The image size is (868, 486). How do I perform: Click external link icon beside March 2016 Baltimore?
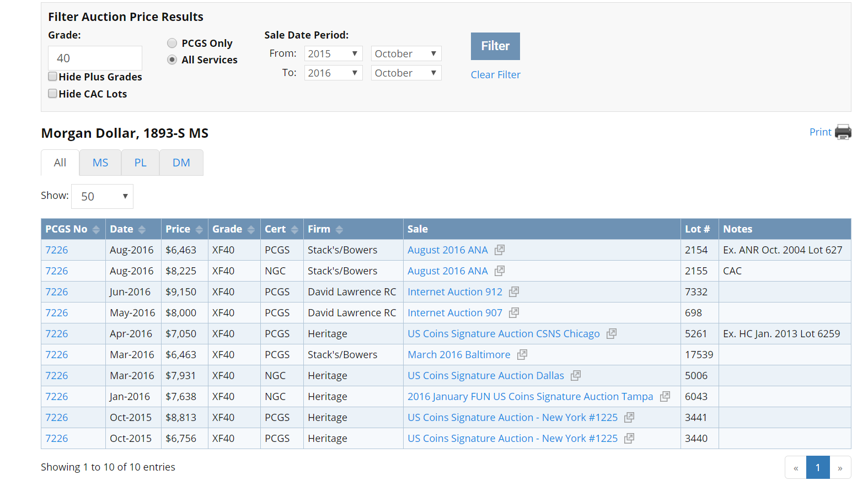[x=522, y=354]
